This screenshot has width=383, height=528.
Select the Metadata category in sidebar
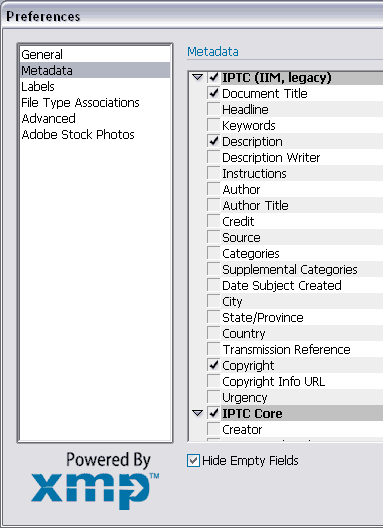tap(95, 70)
